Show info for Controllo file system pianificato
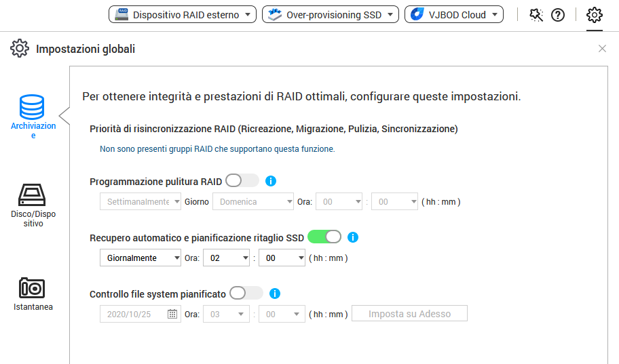This screenshot has width=619, height=364. [x=275, y=294]
